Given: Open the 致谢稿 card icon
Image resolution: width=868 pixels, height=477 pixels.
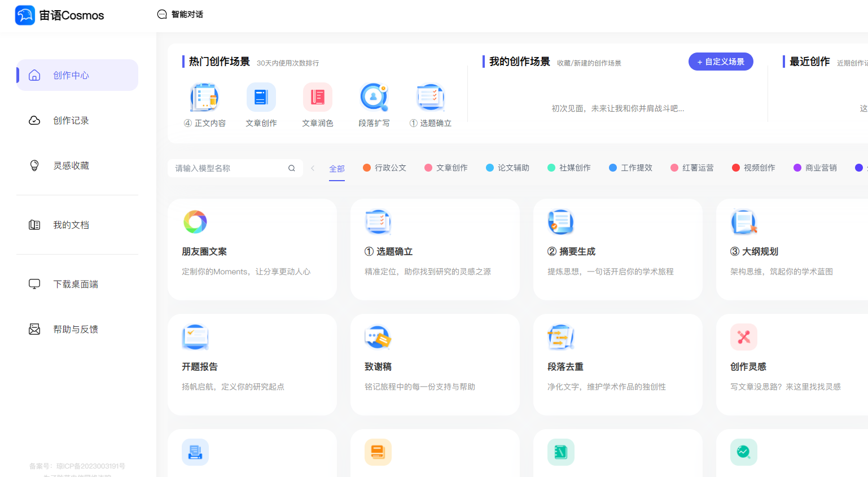Looking at the screenshot, I should click(x=378, y=337).
